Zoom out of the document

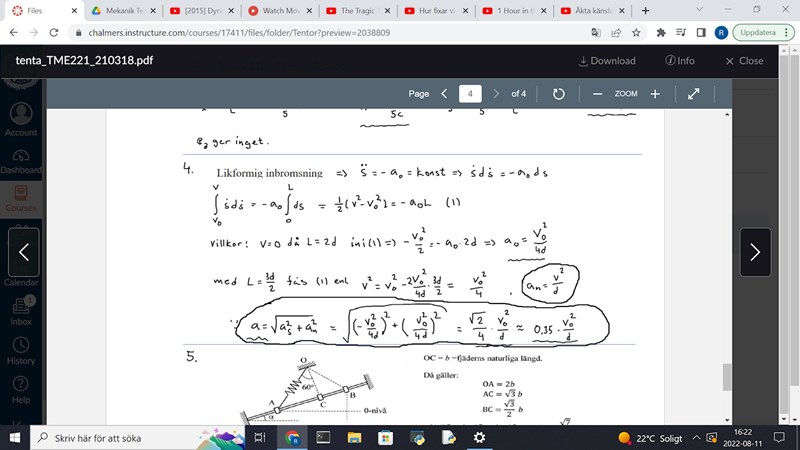[597, 93]
